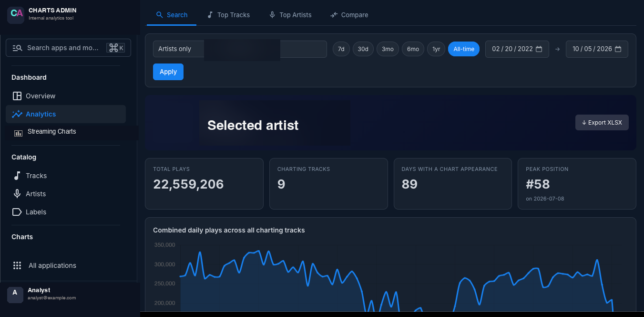Select the 6mo time range
The image size is (644, 317).
(x=413, y=49)
